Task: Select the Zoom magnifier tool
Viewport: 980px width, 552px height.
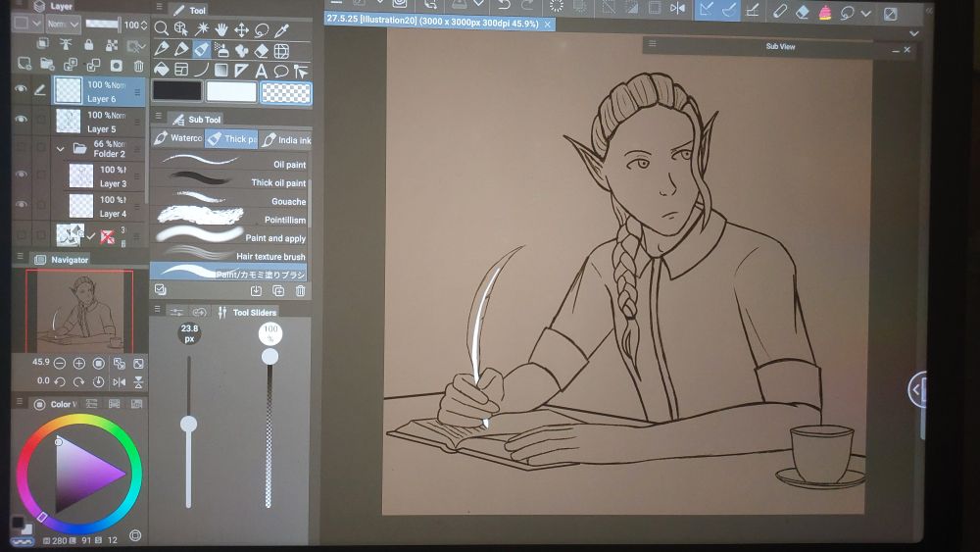Action: coord(162,28)
